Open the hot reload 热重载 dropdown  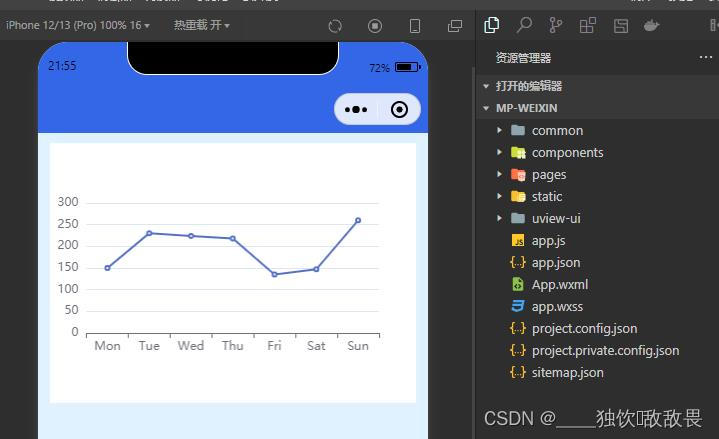click(201, 25)
